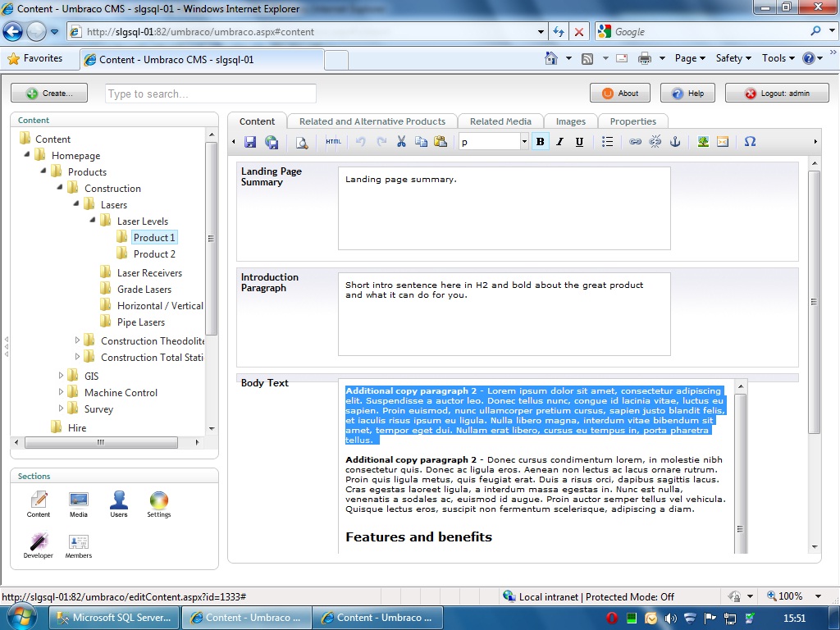Insert an anchor with the anchor icon
Image resolution: width=840 pixels, height=630 pixels.
pyautogui.click(x=675, y=141)
